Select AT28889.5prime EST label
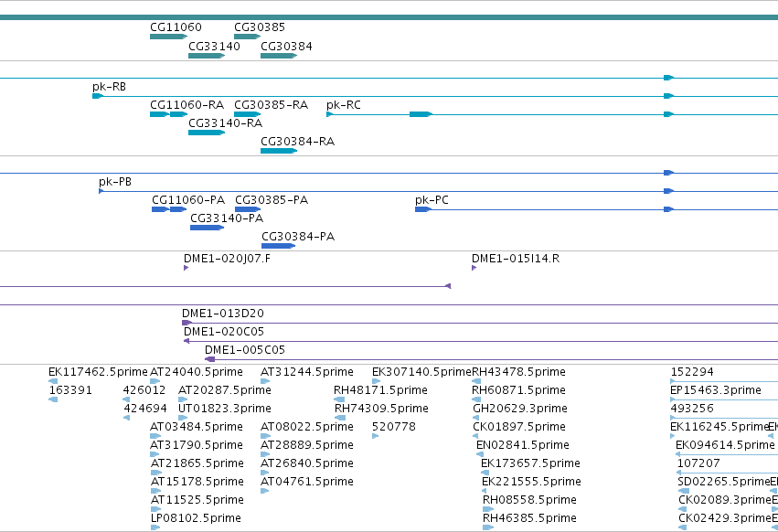The width and height of the screenshot is (778, 532). point(307,445)
